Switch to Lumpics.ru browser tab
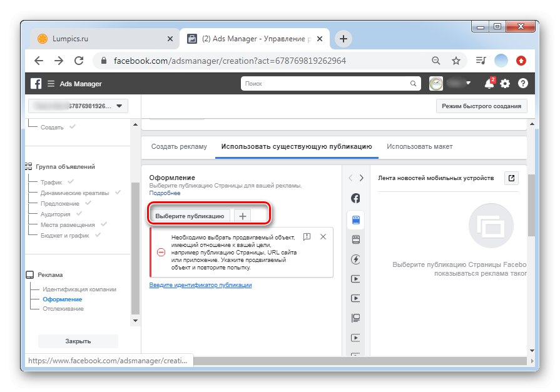560x392 pixels. point(104,39)
